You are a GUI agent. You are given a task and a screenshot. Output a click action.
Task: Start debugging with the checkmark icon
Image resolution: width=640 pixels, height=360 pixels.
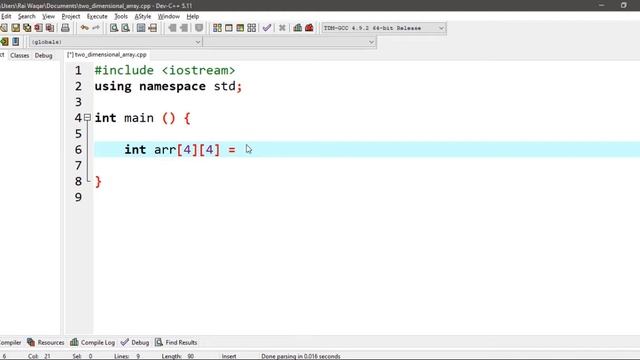267,28
